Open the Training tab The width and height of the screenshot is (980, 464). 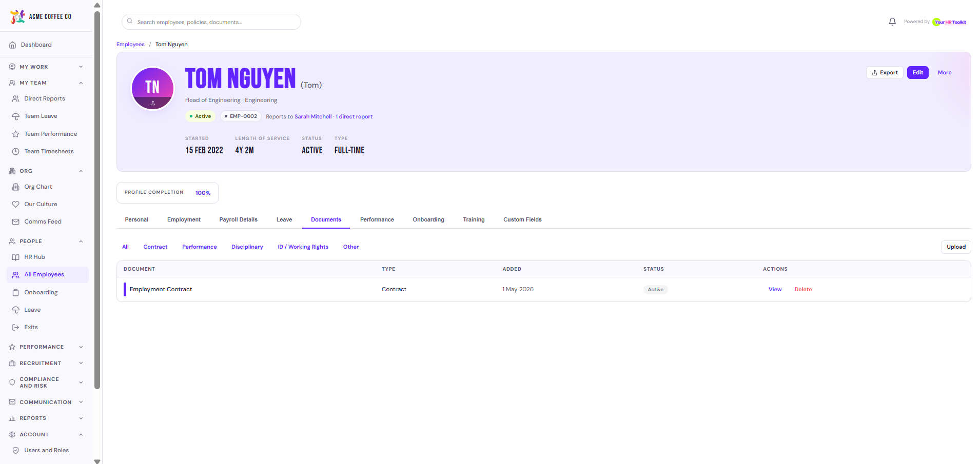474,219
